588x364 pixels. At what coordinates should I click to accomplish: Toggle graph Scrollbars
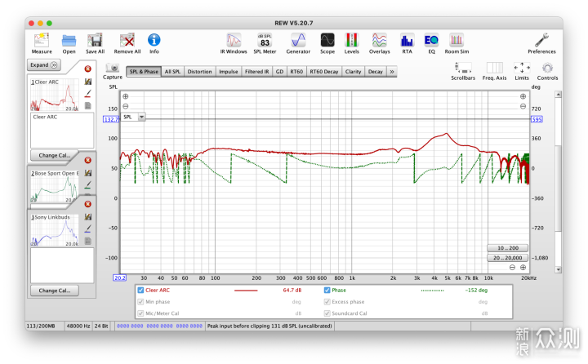point(463,71)
